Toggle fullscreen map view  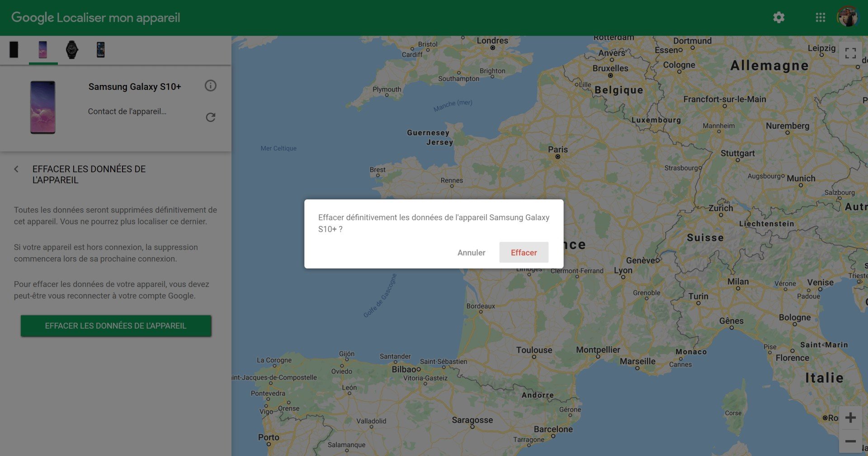pyautogui.click(x=850, y=53)
